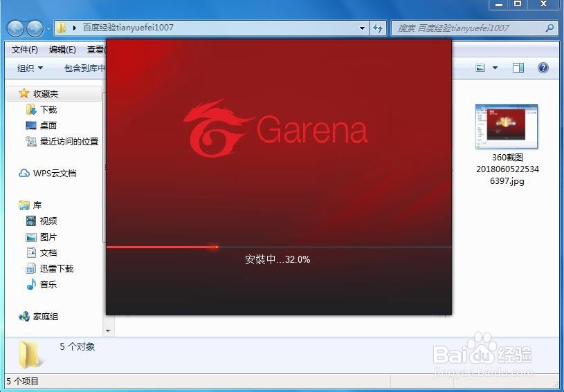Select the 360截图 jpg thumbnail
The image size is (564, 392).
[507, 127]
